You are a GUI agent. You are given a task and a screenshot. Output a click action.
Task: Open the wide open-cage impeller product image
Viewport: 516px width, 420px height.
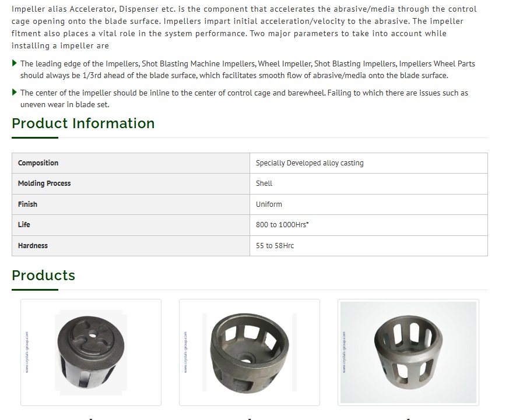click(250, 352)
